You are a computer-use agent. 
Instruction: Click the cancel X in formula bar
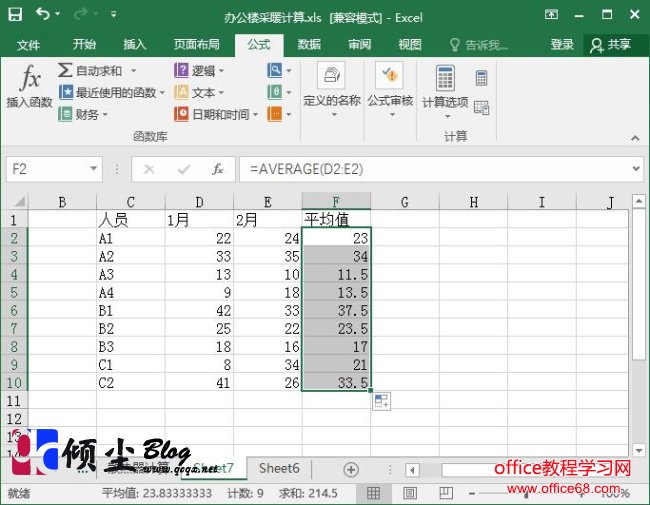pyautogui.click(x=149, y=169)
